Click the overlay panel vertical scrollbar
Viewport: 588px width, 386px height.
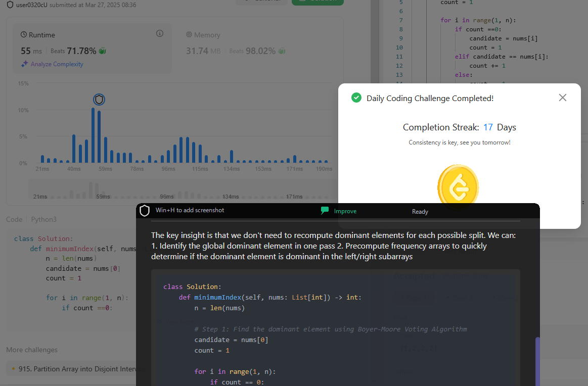537,361
